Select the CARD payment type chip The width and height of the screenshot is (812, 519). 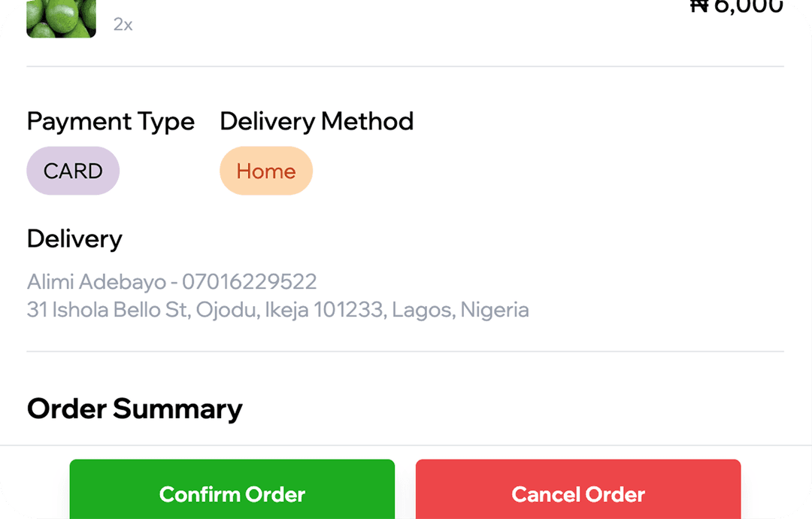pos(73,171)
